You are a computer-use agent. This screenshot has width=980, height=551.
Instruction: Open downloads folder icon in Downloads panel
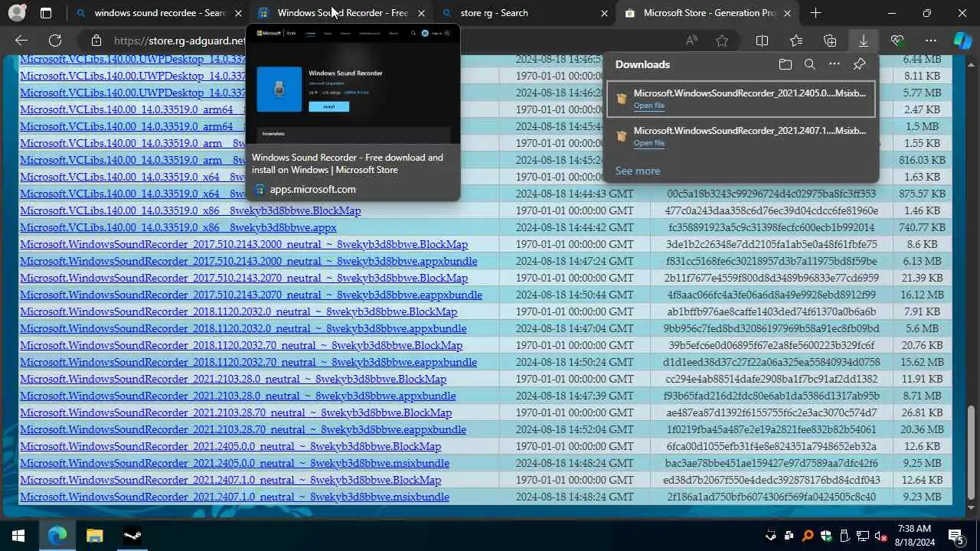click(785, 64)
